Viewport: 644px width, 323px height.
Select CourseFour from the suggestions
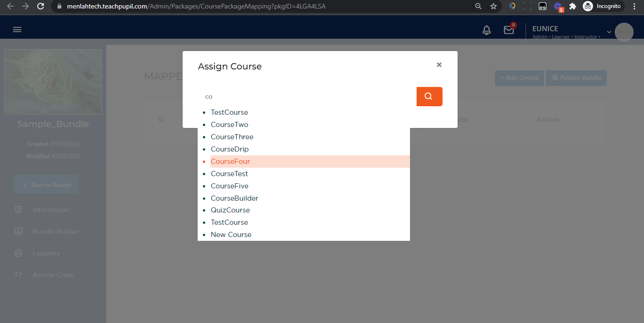[x=230, y=161]
